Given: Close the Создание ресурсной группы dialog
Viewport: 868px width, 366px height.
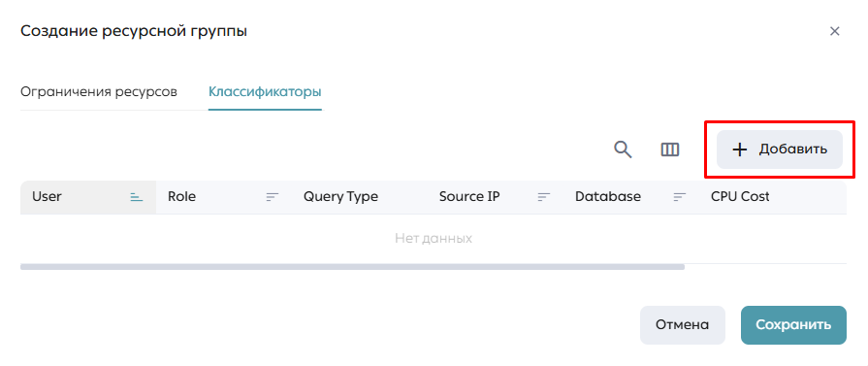Looking at the screenshot, I should (x=835, y=31).
